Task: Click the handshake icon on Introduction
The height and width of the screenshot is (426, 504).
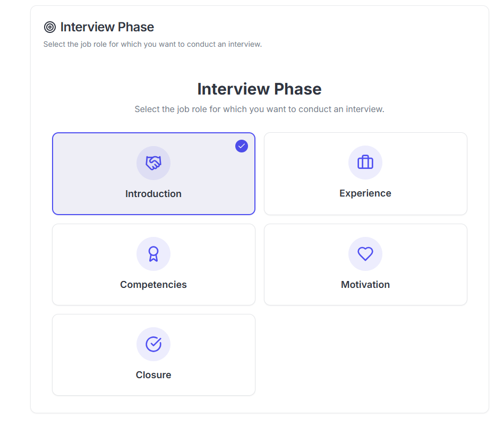Action: [153, 163]
